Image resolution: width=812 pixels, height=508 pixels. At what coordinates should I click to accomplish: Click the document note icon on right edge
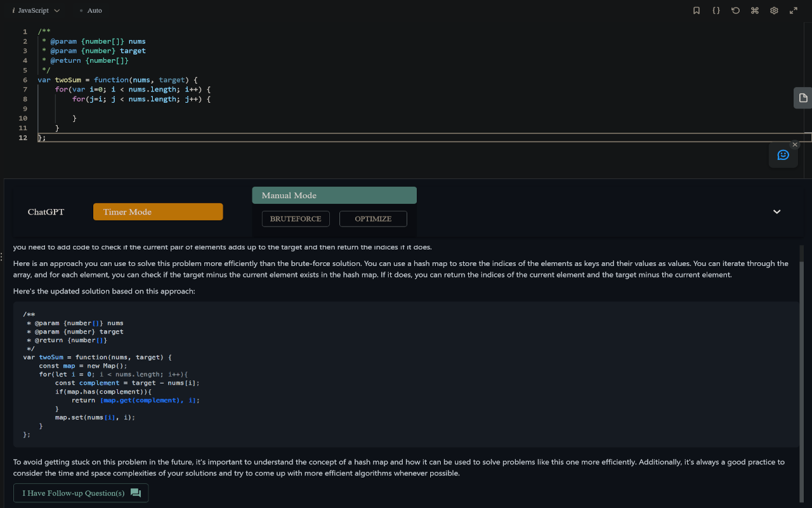[x=803, y=98]
